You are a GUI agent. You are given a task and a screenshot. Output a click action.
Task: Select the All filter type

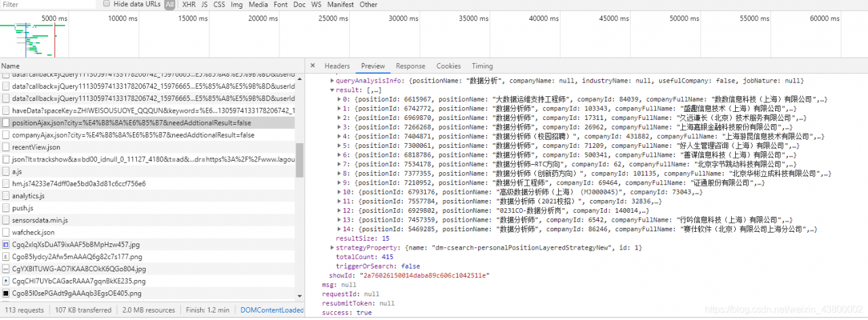pos(170,4)
